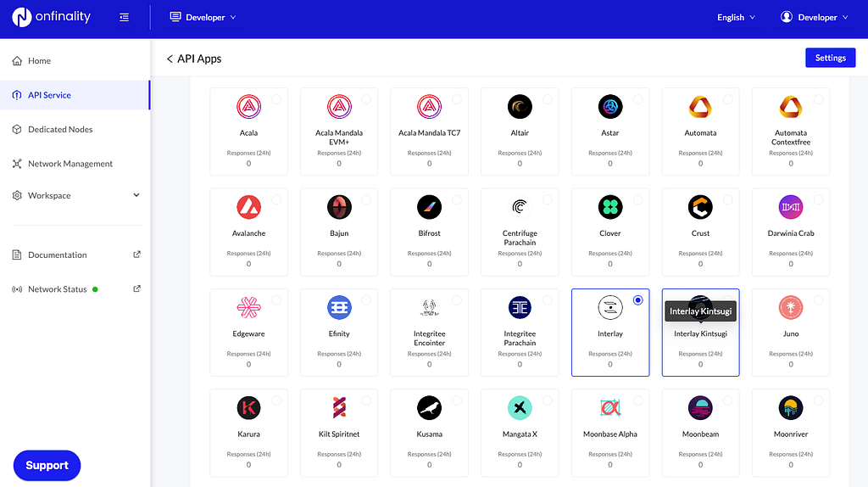Click the Settings button
868x487 pixels.
[830, 58]
